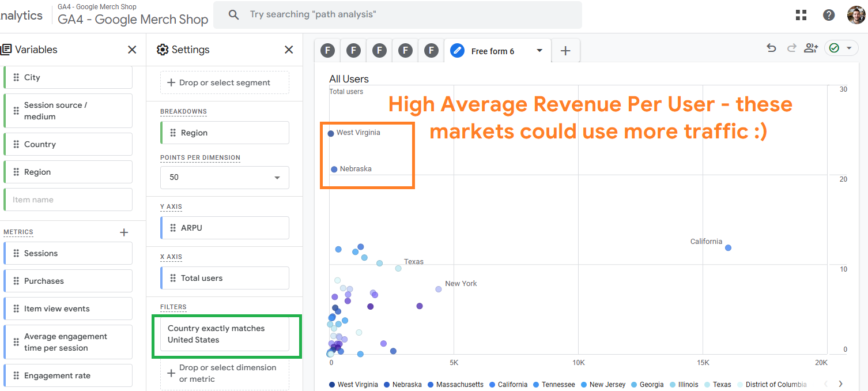
Task: Switch to the fourth F tab
Action: (x=405, y=51)
